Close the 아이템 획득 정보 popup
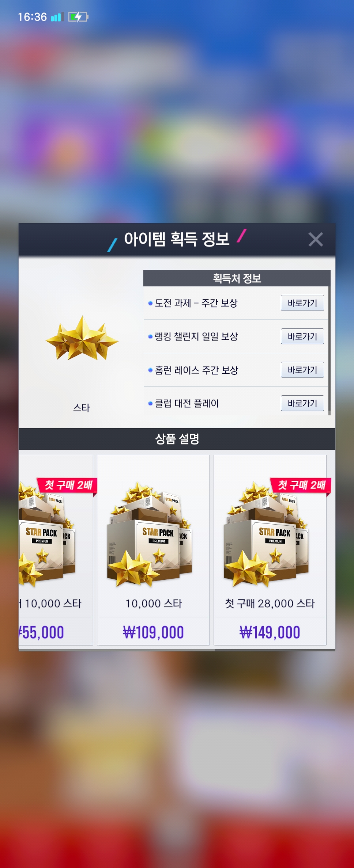The image size is (354, 868). [315, 240]
